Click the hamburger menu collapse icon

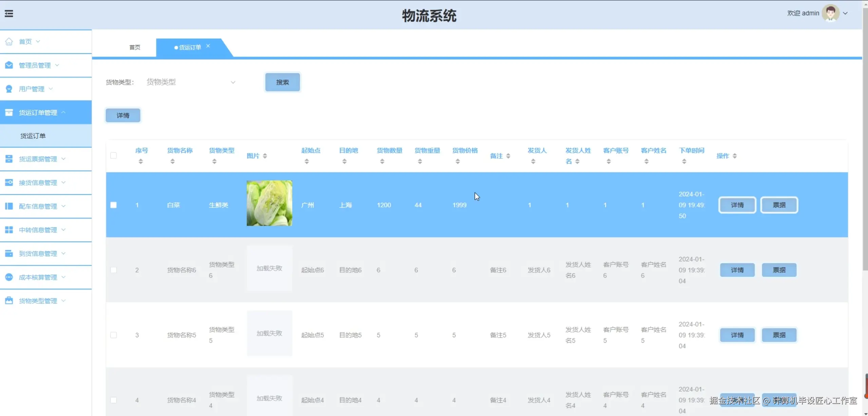click(9, 14)
